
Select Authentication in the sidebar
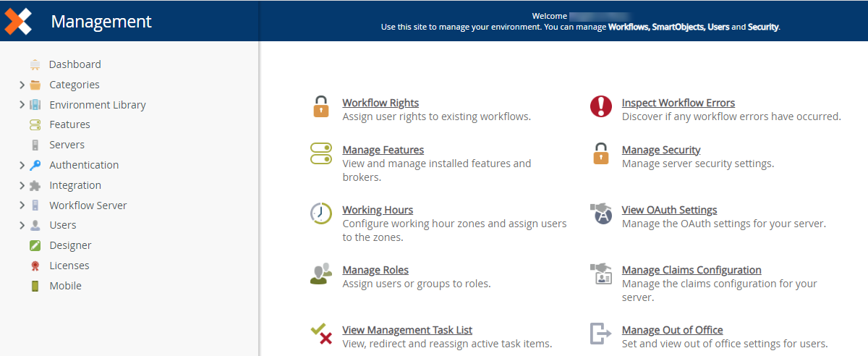pos(84,165)
